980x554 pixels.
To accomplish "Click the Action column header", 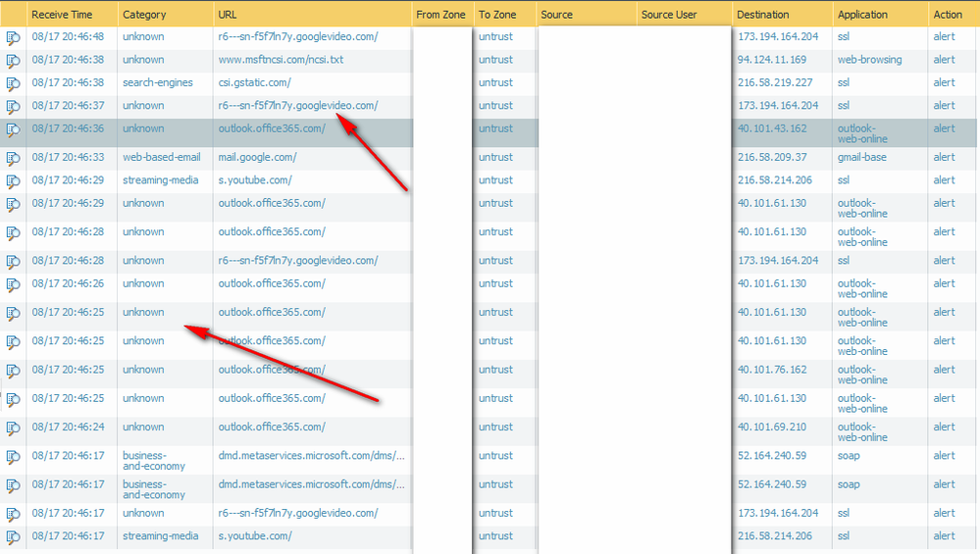I will coord(948,15).
